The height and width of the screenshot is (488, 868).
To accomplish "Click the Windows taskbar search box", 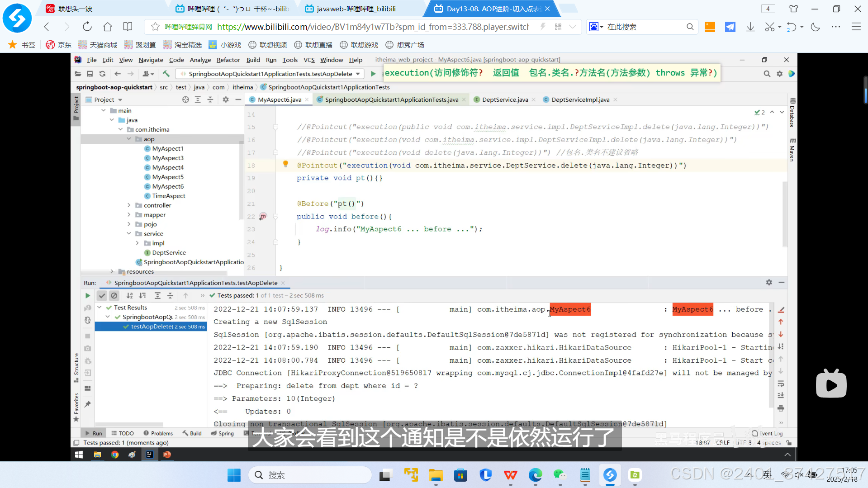I will (310, 475).
